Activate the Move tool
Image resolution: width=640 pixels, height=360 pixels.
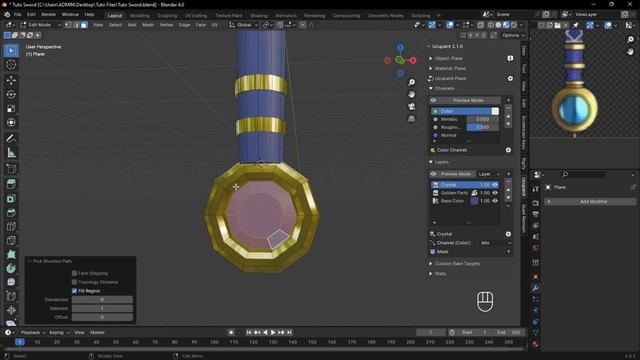click(x=11, y=80)
